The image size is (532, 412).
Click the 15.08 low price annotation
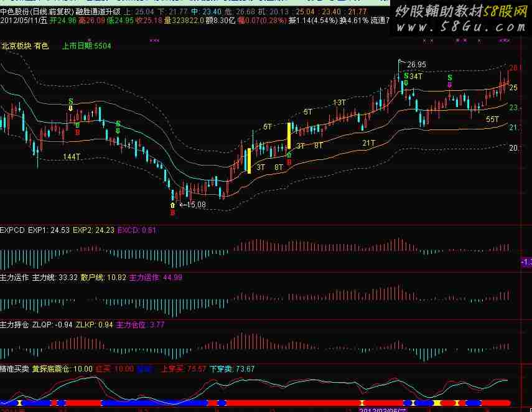[x=196, y=205]
